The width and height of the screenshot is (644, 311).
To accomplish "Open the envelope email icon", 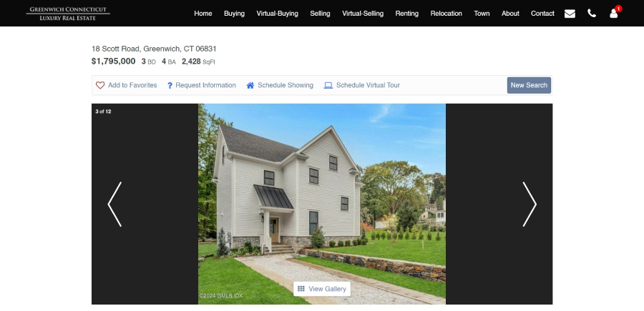I will pyautogui.click(x=570, y=14).
